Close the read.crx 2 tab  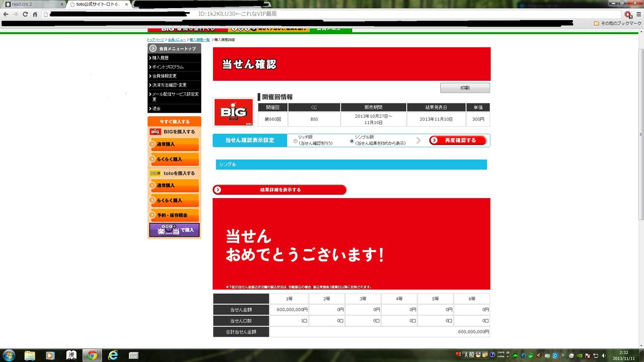tap(62, 4)
